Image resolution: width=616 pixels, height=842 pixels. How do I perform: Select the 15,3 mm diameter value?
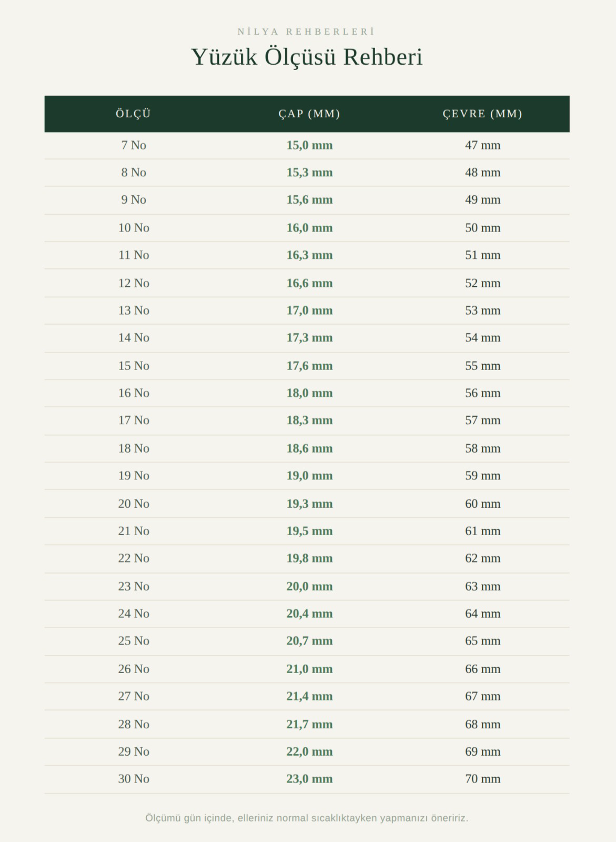coord(309,173)
